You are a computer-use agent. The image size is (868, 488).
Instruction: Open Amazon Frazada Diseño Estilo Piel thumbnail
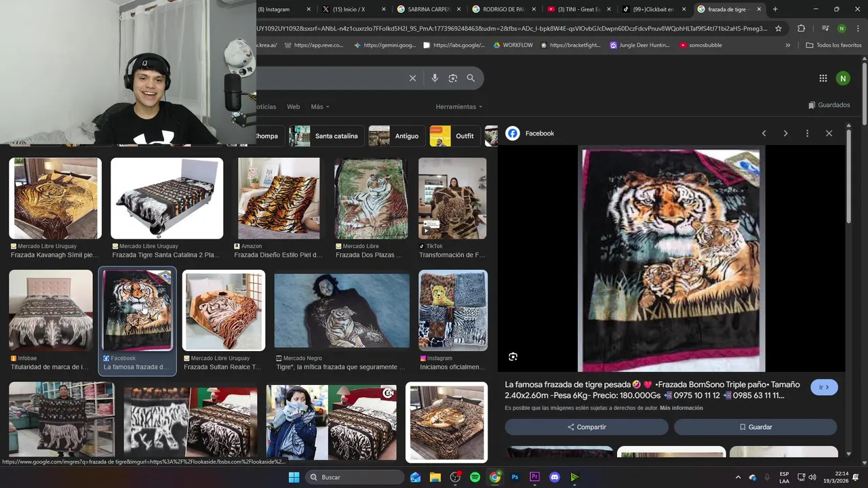[x=279, y=199]
